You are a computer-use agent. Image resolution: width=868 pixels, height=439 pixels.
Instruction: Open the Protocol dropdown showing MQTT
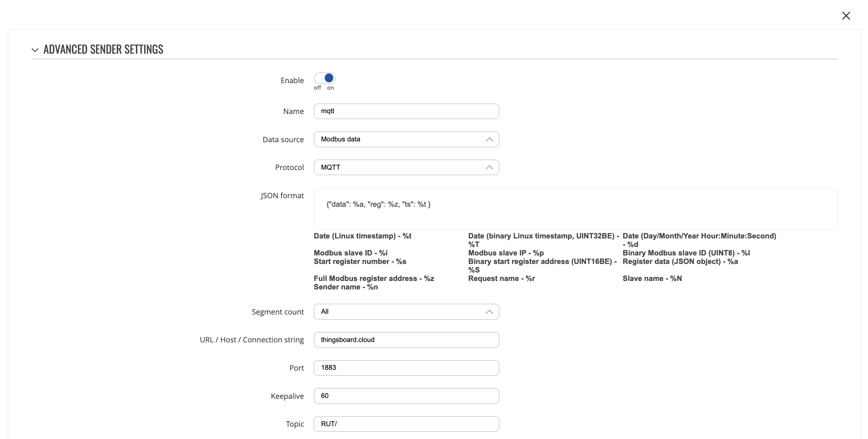[402, 167]
